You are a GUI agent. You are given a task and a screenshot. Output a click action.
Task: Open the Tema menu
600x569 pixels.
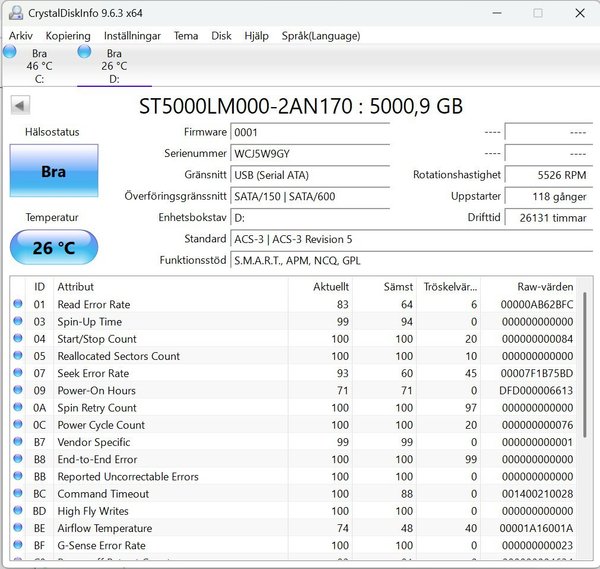[x=186, y=36]
